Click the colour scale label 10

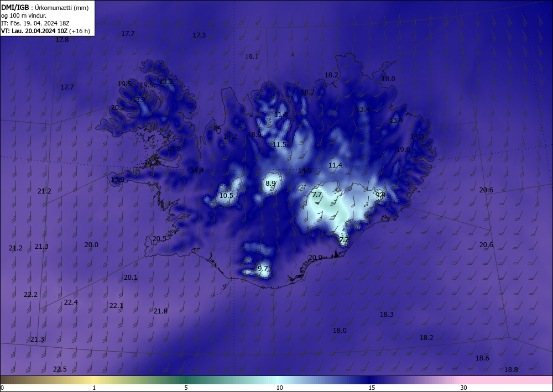[279, 388]
